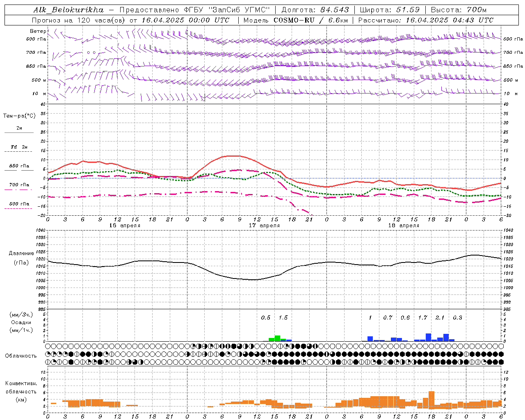Click the 17 апреля date label
525x420 pixels.
264,226
